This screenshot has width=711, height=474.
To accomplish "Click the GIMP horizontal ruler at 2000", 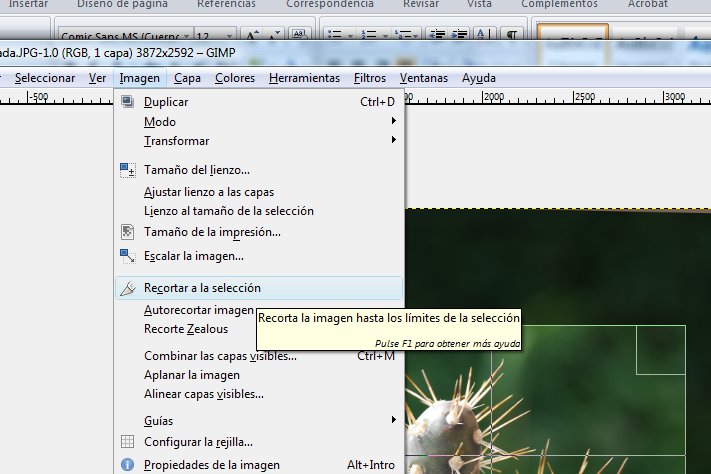I will (x=493, y=98).
